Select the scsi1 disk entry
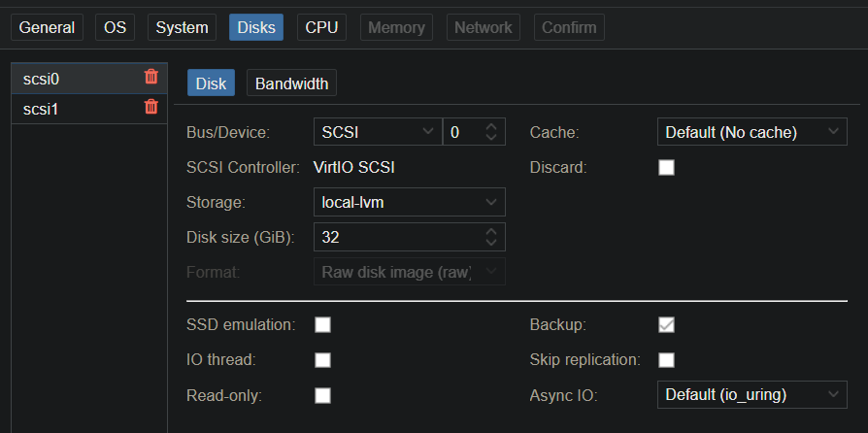This screenshot has height=433, width=868. (68, 109)
